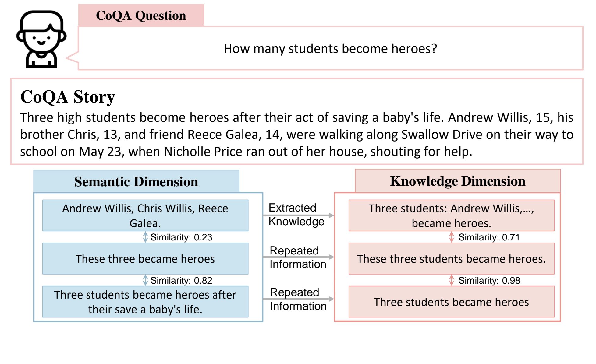Click the red Similarity 0.98 double arrow
This screenshot has width=596, height=364.
coord(452,280)
